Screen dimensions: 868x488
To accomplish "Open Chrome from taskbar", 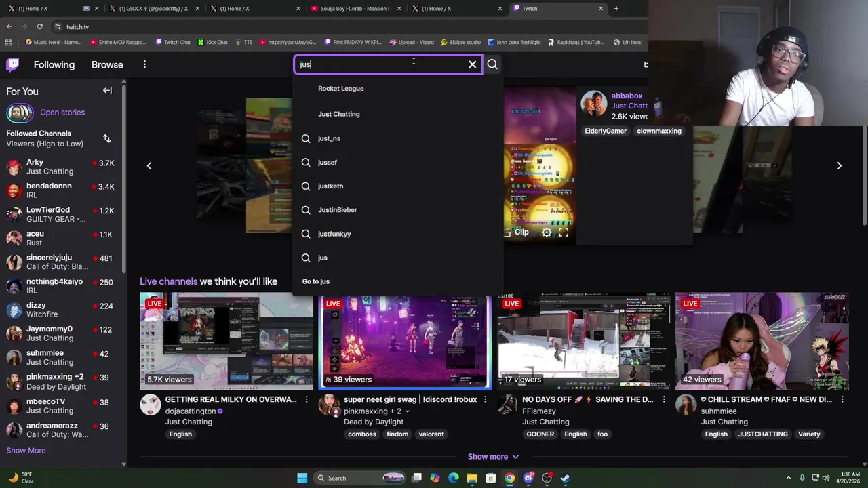I will (x=509, y=478).
